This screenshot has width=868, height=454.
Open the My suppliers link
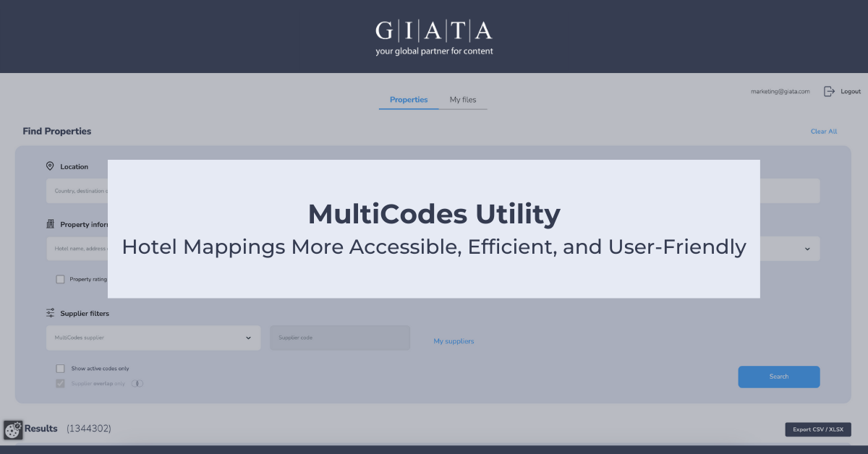coord(454,340)
